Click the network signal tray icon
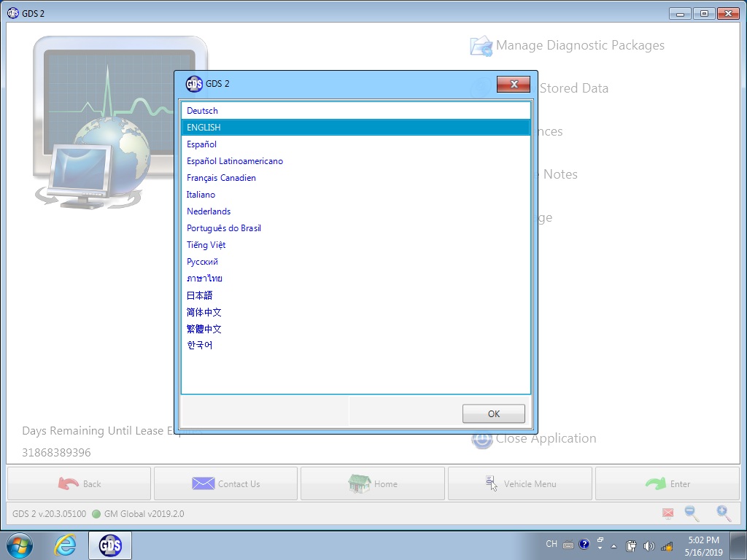 (x=667, y=546)
